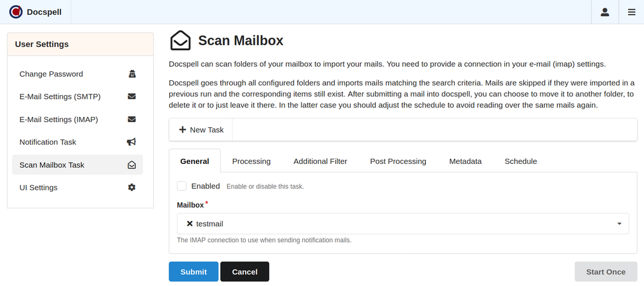Select the Schedule tab
644x286 pixels.
520,161
